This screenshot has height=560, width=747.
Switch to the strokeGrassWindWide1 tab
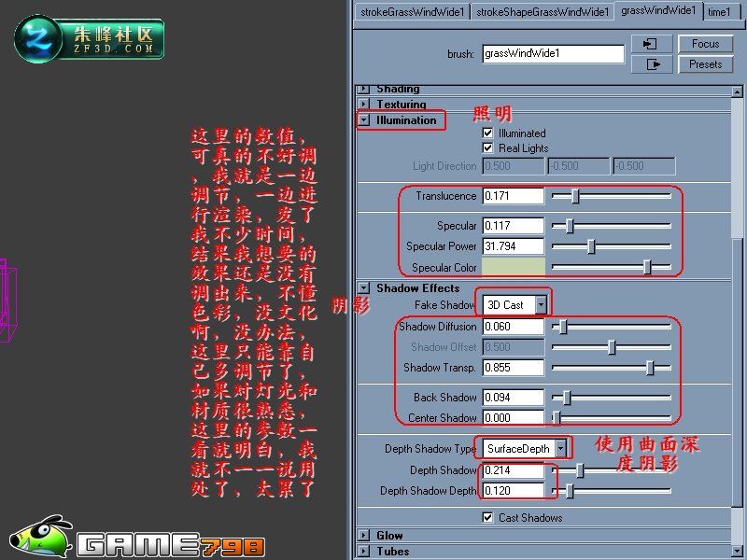413,12
